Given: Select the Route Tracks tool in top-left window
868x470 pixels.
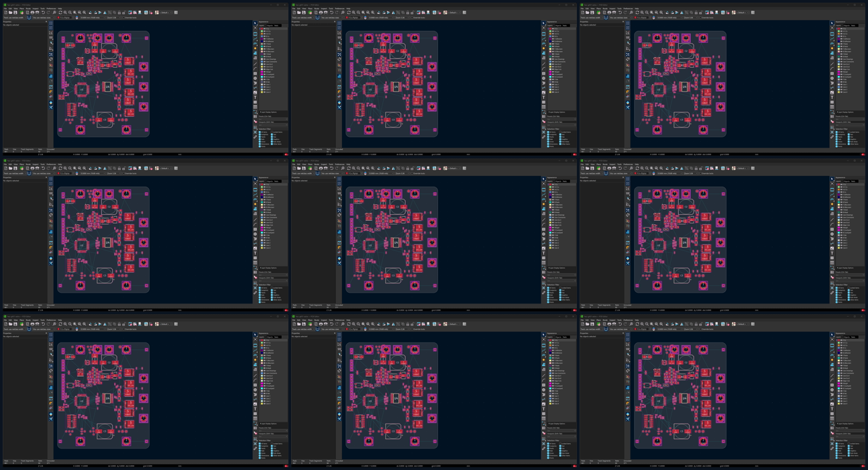Looking at the screenshot, I should 255,38.
